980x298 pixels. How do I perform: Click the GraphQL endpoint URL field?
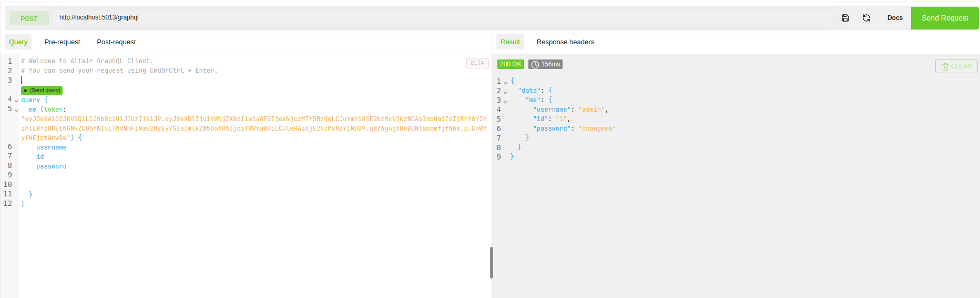pos(442,17)
